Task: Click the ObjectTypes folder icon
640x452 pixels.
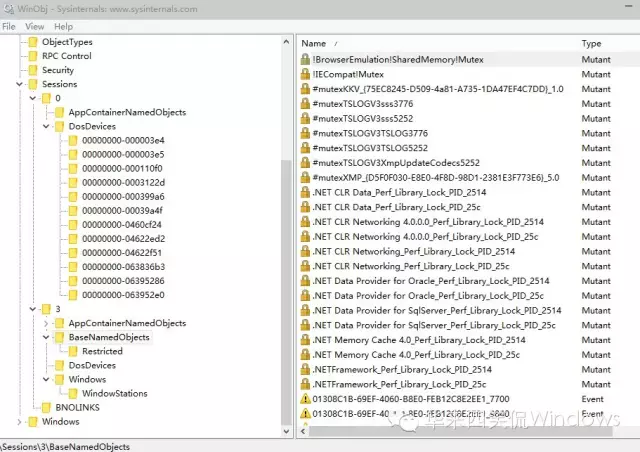Action: tap(33, 42)
